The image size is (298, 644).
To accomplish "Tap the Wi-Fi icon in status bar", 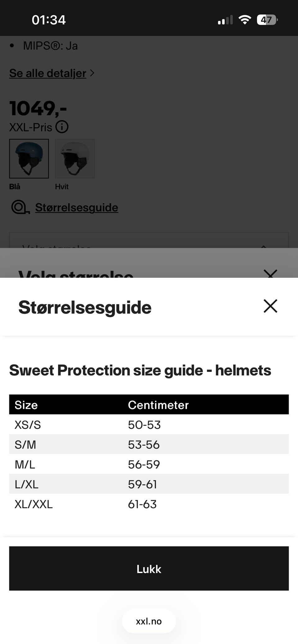I will coord(245,20).
